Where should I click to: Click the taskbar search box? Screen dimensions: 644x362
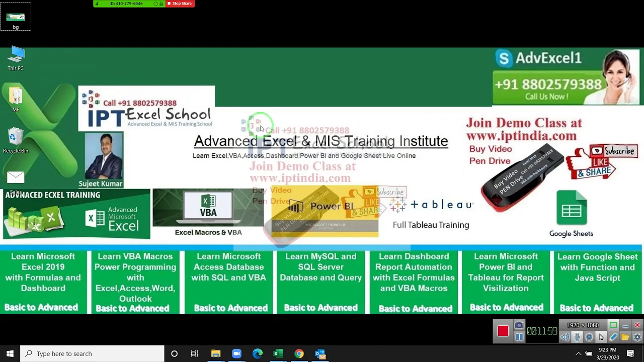tap(92, 353)
